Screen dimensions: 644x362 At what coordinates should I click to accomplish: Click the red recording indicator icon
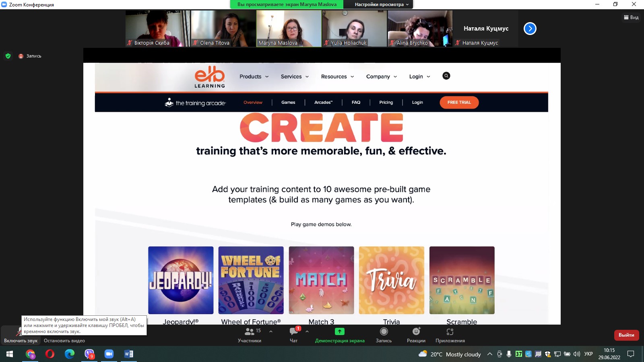(x=21, y=56)
